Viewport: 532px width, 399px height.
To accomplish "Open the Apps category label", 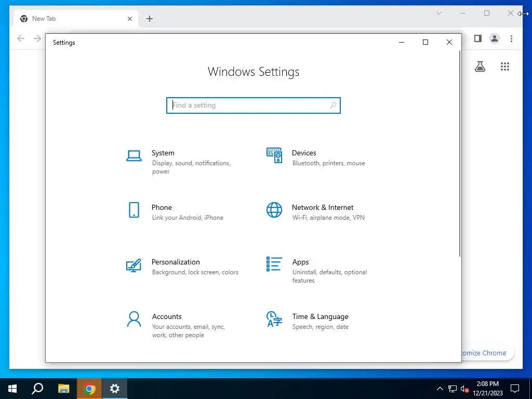I will click(301, 262).
